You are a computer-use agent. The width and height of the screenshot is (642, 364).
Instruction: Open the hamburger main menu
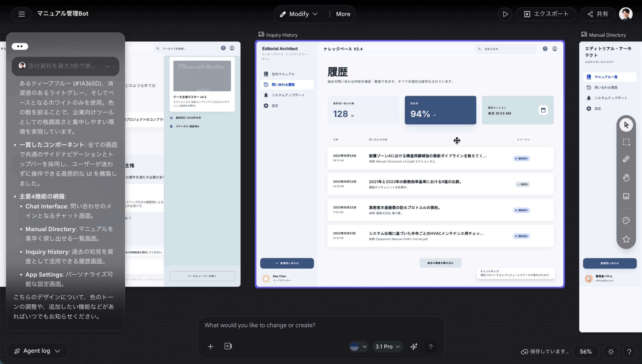[21, 14]
